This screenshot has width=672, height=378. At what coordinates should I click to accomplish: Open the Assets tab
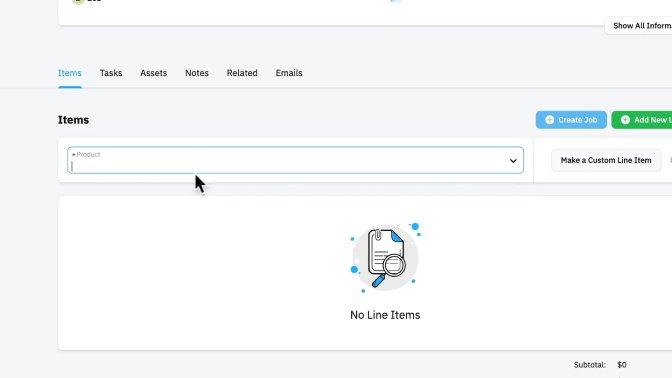pos(153,73)
